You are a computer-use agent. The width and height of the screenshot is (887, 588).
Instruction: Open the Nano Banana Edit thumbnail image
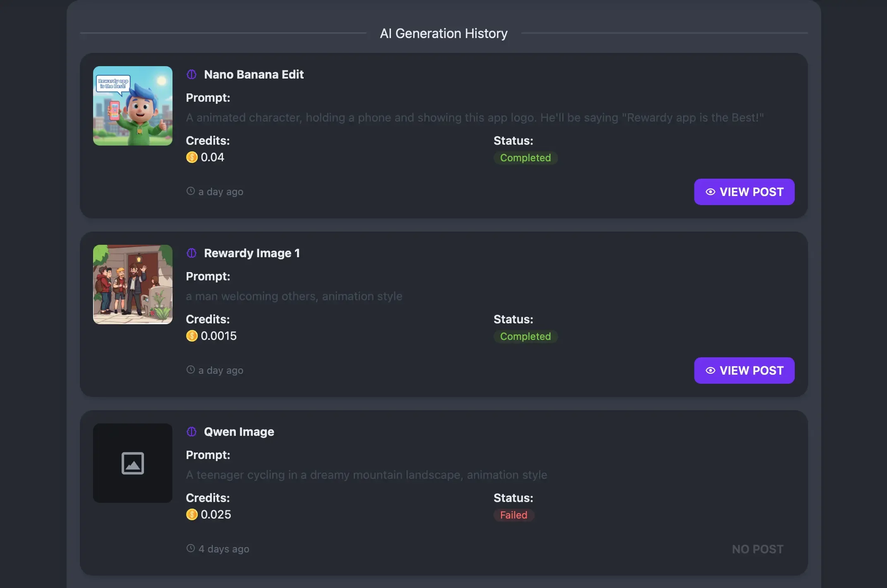pyautogui.click(x=132, y=105)
